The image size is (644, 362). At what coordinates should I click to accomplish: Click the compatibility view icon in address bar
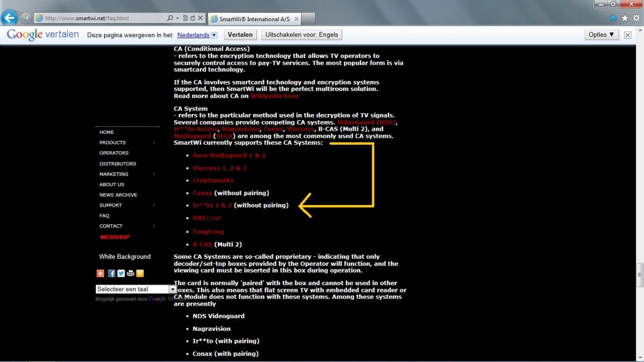(x=186, y=18)
